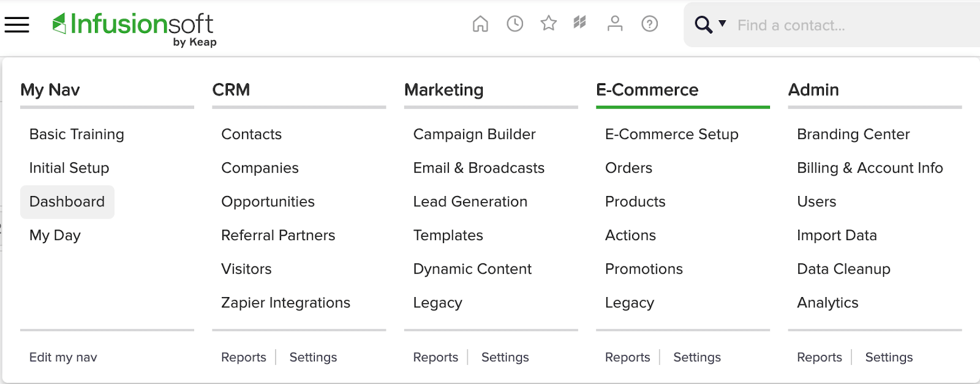
Task: Go to the Home icon
Action: click(480, 24)
